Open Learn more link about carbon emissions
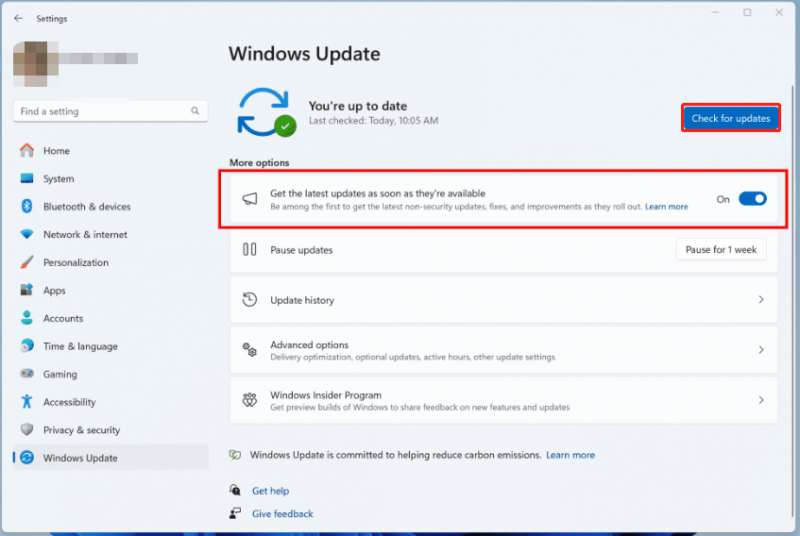Image resolution: width=800 pixels, height=536 pixels. tap(570, 454)
